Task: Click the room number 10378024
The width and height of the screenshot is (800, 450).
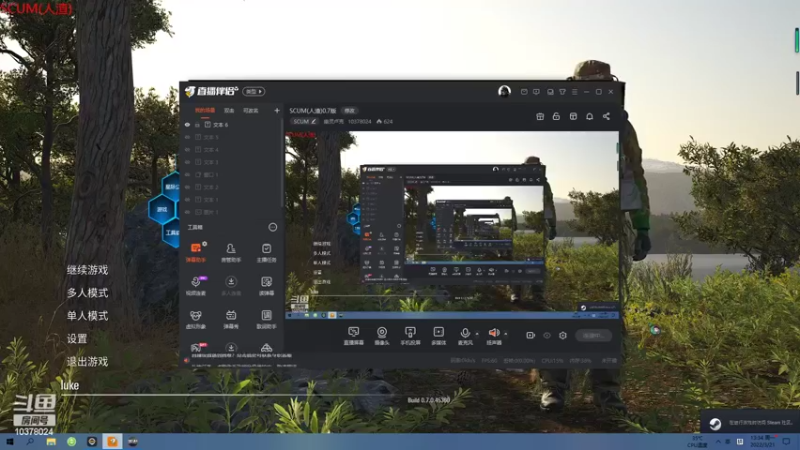Action: 360,121
